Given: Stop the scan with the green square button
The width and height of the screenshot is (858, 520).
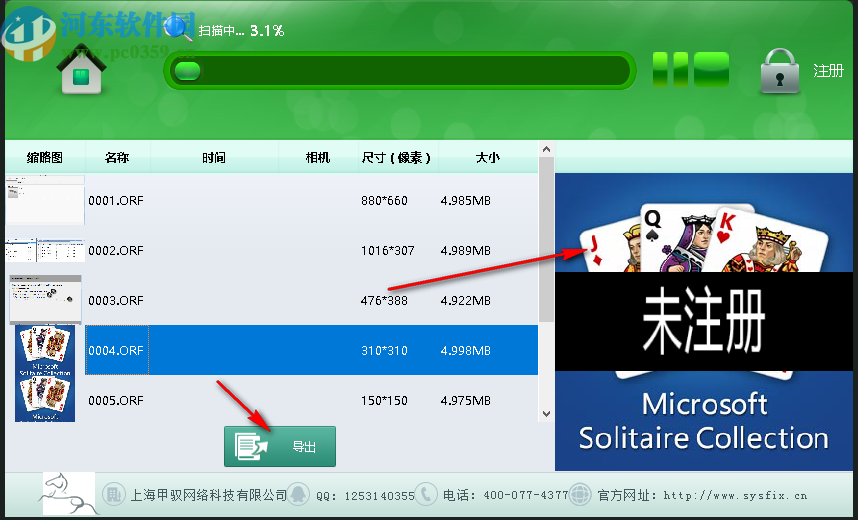Looking at the screenshot, I should 711,70.
